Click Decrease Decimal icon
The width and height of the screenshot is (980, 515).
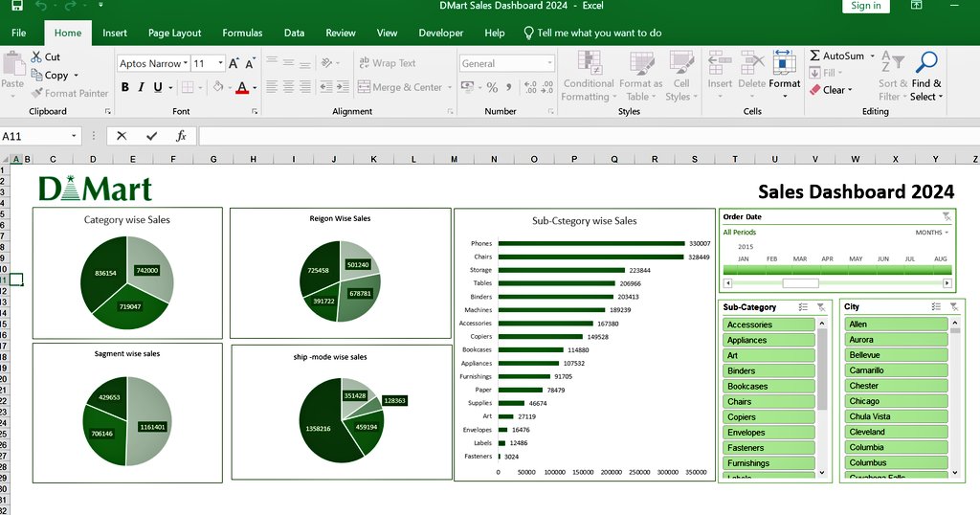546,87
